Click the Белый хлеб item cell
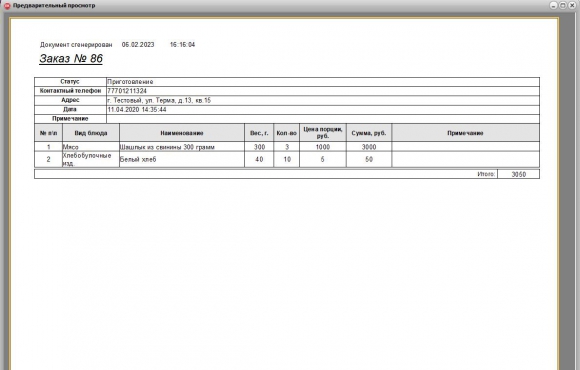This screenshot has height=370, width=580. (182, 159)
